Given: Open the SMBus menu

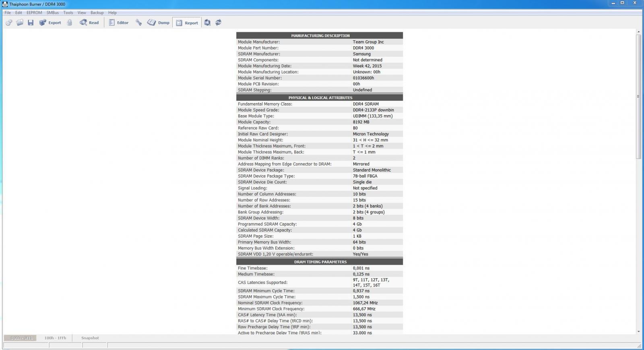Looking at the screenshot, I should (x=52, y=12).
